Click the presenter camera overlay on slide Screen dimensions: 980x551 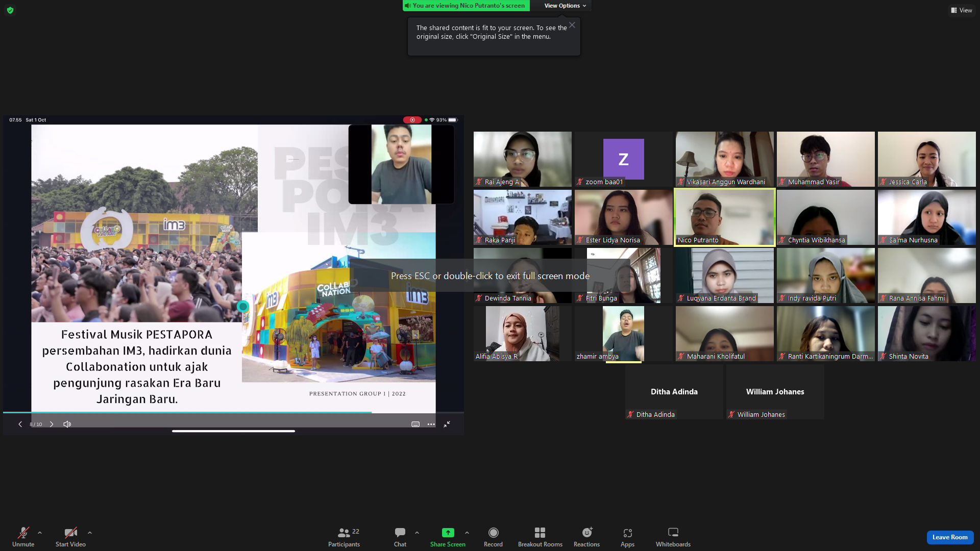[x=401, y=164]
